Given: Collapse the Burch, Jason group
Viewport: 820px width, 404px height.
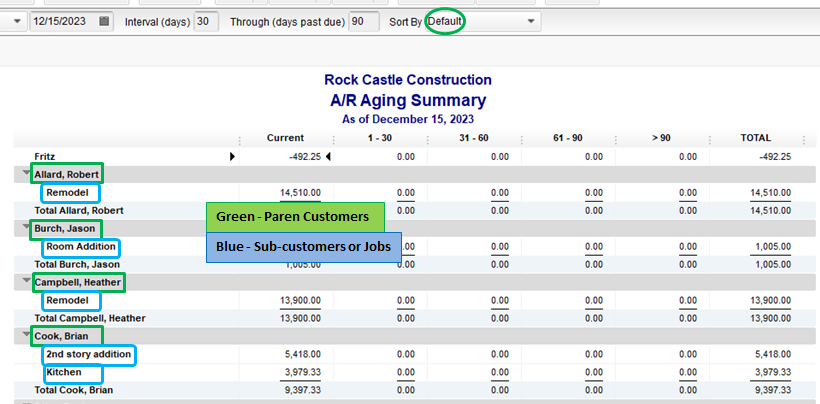Looking at the screenshot, I should (26, 226).
